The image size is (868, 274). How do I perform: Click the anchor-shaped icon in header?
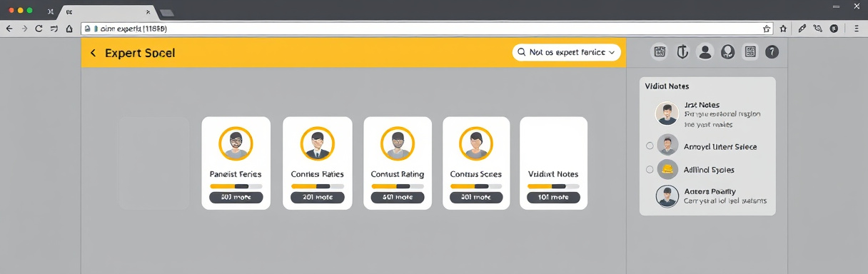click(682, 51)
